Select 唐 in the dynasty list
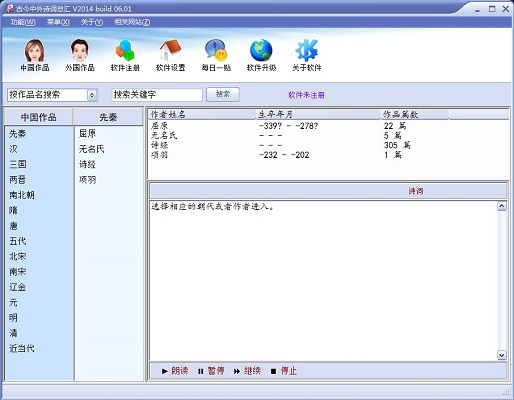The width and height of the screenshot is (514, 400). pos(13,226)
